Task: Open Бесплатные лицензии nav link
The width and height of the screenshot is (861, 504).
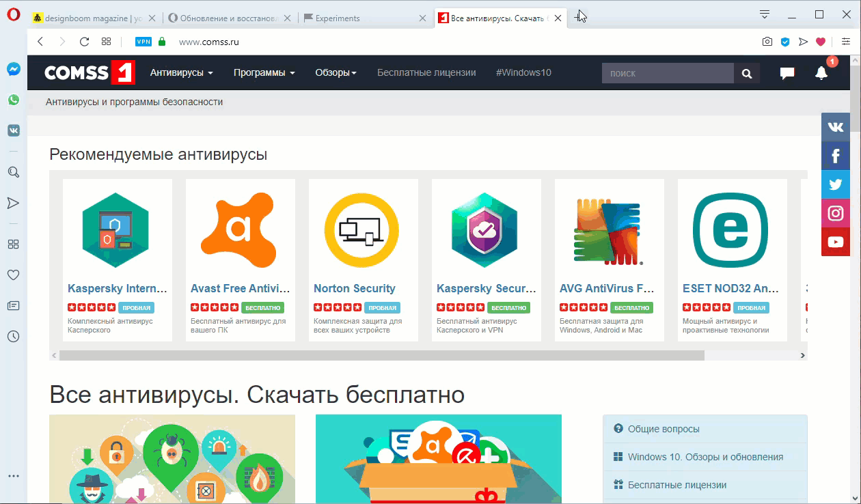Action: pos(426,72)
